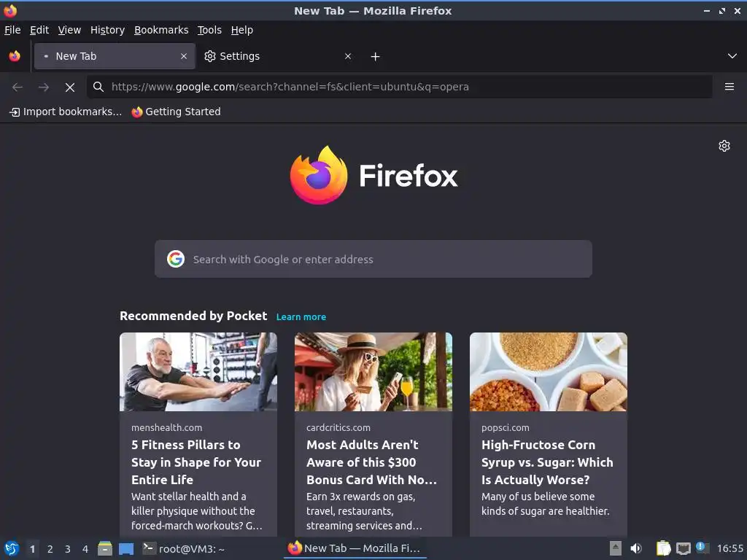Switch to workspace 3

tap(68, 549)
